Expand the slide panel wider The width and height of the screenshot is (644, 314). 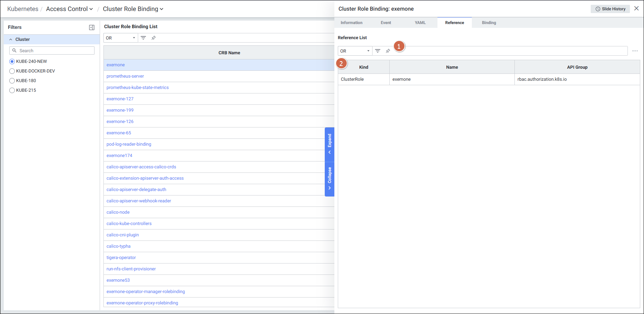(x=330, y=144)
